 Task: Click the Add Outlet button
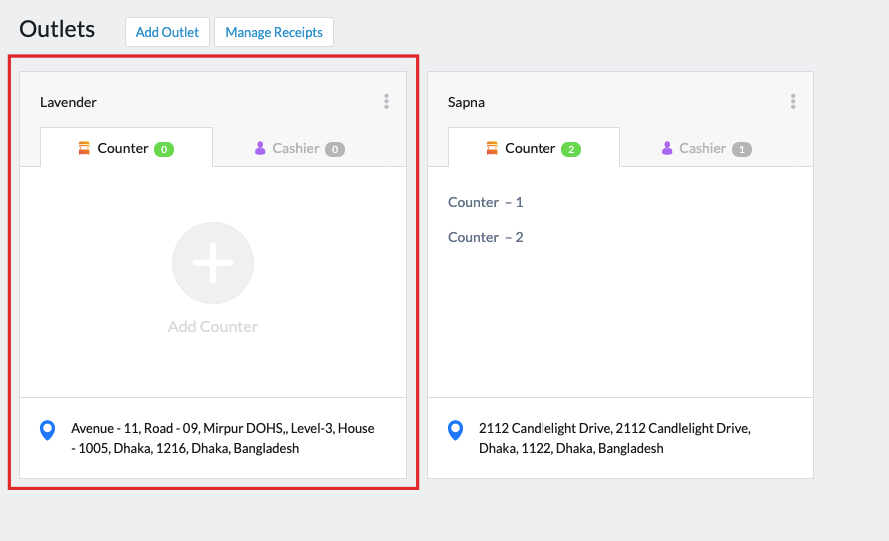point(167,32)
